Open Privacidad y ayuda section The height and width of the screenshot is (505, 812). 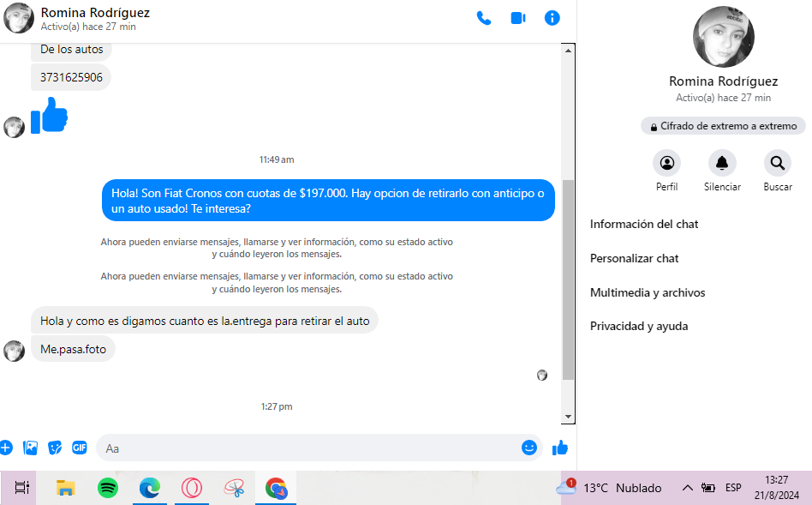pyautogui.click(x=639, y=326)
